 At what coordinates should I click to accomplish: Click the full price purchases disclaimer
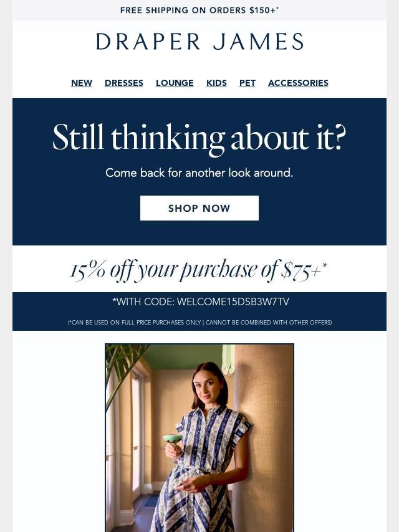[199, 322]
